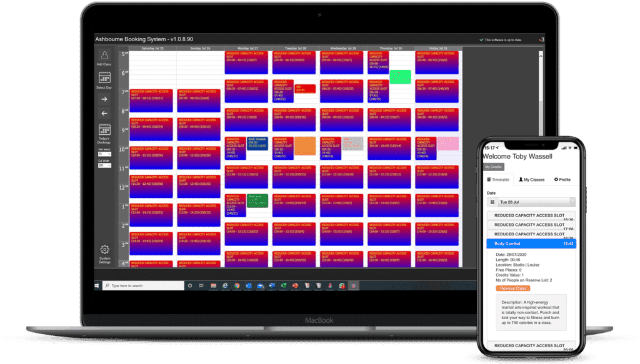
Task: Open Google Chrome from the taskbar
Action: pyautogui.click(x=237, y=285)
